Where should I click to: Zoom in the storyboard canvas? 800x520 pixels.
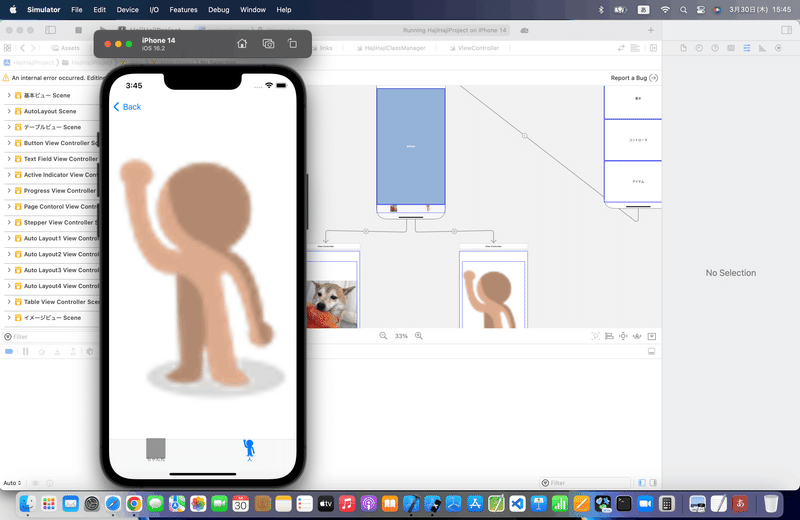click(x=419, y=336)
